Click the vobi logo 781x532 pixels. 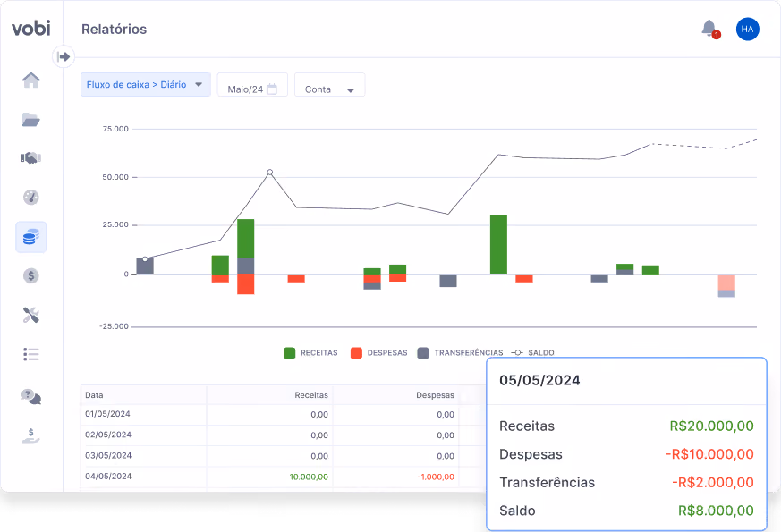pyautogui.click(x=31, y=29)
